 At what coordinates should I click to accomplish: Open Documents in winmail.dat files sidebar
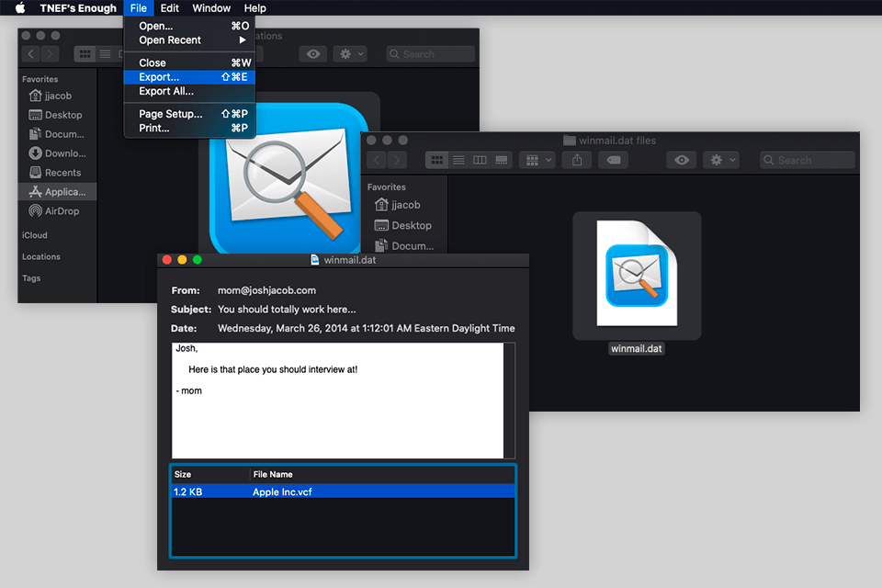point(404,245)
